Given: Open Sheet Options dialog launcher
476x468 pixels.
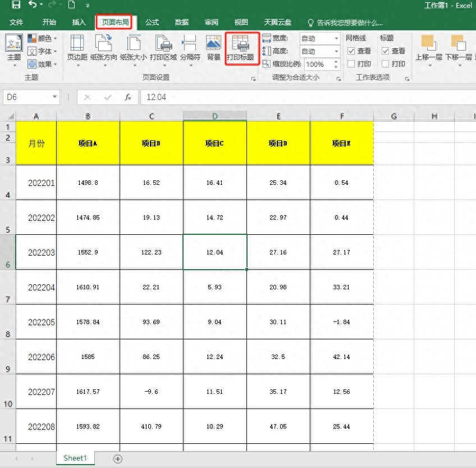Looking at the screenshot, I should [407, 79].
